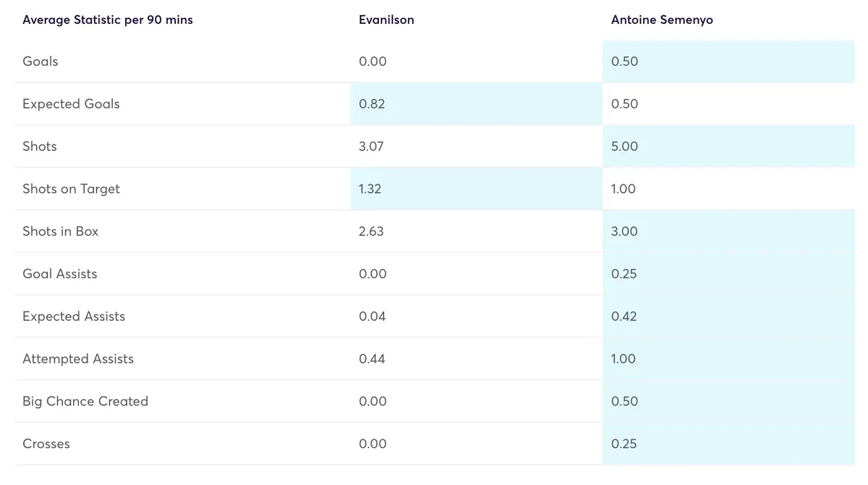The height and width of the screenshot is (485, 868).
Task: Select Evanilson's Attempted Assists value 0.44
Action: click(372, 359)
